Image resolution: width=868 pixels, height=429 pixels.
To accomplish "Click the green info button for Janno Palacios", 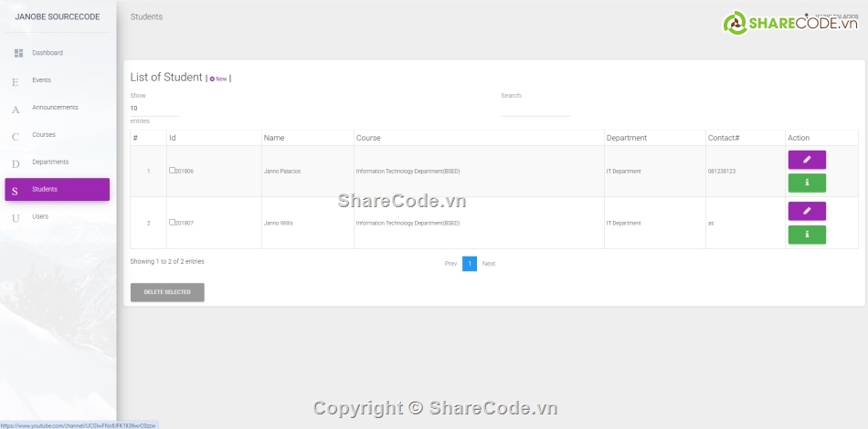I will point(806,183).
